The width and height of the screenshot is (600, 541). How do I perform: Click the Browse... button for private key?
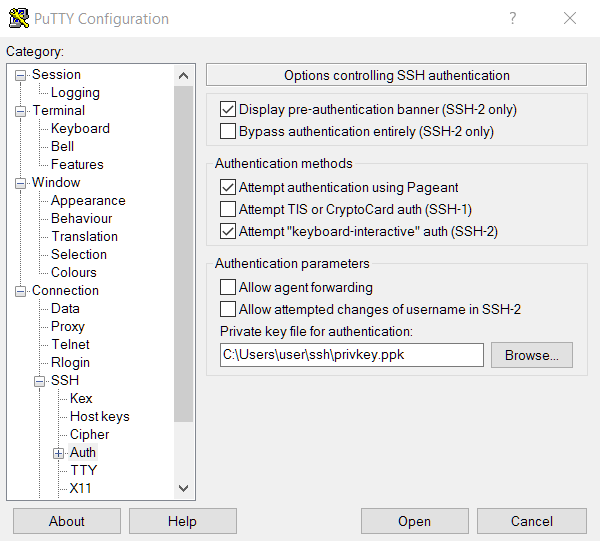tap(532, 355)
